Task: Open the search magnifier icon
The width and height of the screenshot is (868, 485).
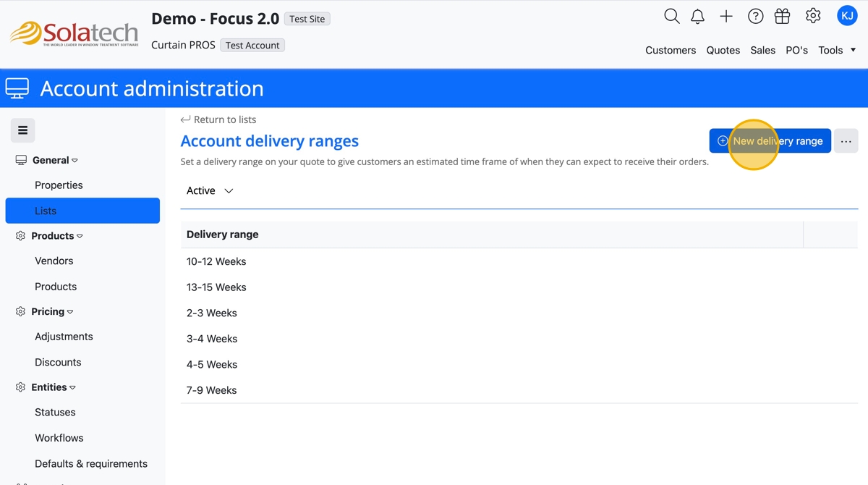Action: pyautogui.click(x=671, y=16)
